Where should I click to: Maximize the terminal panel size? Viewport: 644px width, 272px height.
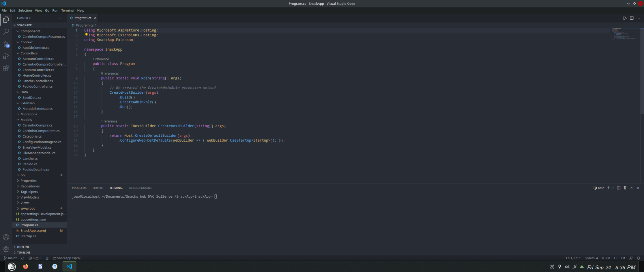(632, 188)
